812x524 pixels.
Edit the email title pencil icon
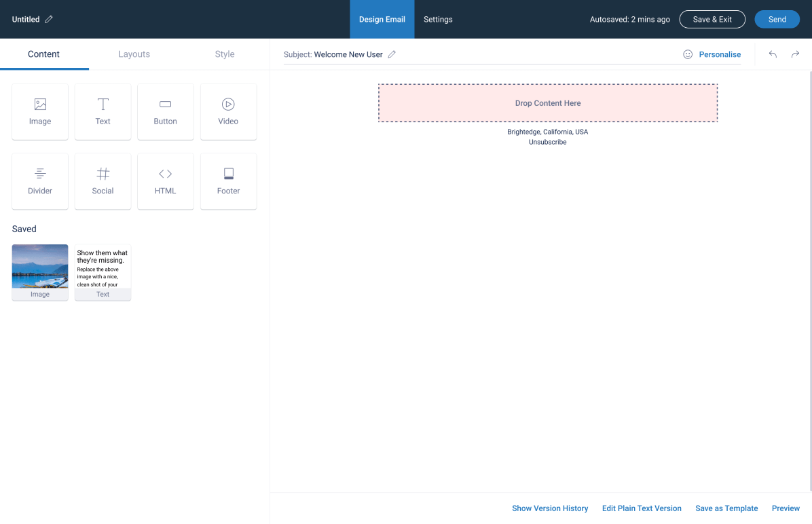click(x=49, y=20)
